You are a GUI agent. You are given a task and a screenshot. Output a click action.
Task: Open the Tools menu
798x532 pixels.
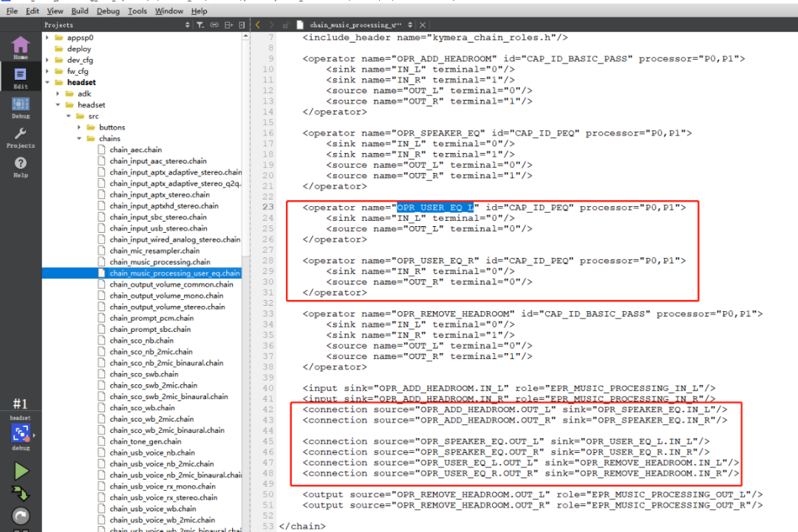tap(137, 10)
